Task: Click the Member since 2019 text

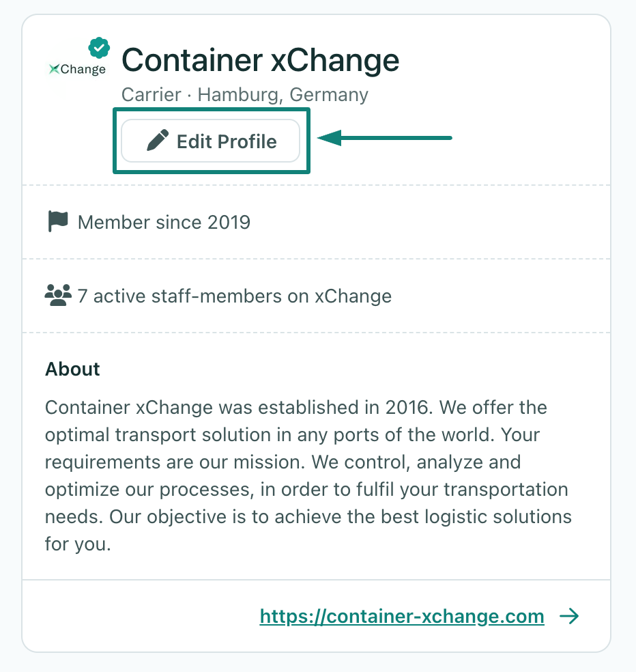Action: point(164,222)
